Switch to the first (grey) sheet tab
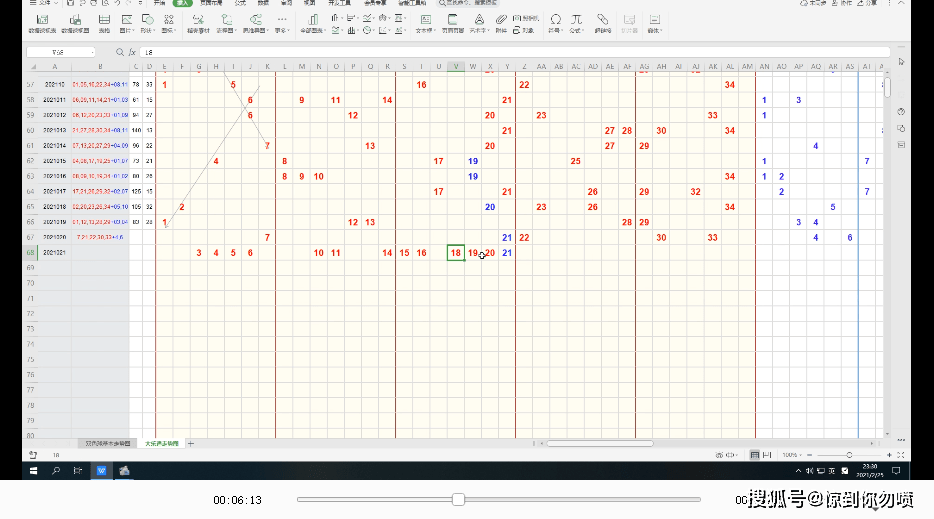The image size is (934, 519). click(x=108, y=443)
